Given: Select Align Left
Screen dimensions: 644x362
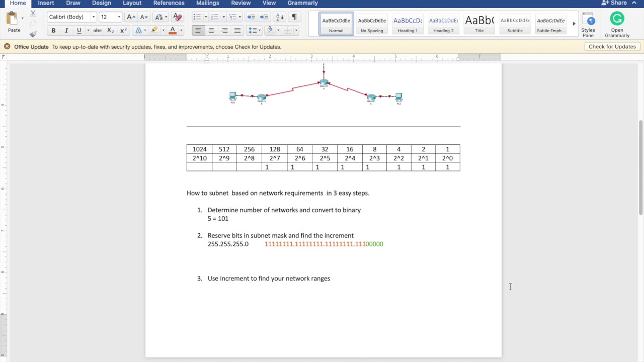Looking at the screenshot, I should (x=198, y=31).
